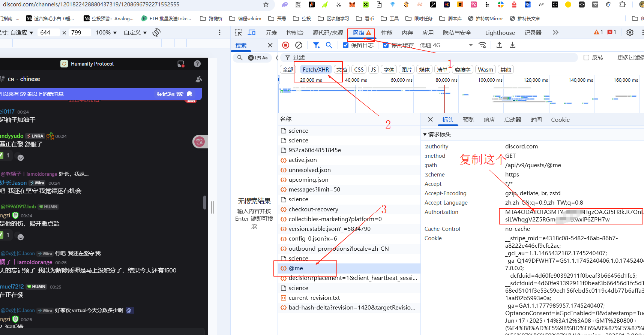644x335 pixels.
Task: Click the Discord chat scrollbar
Action: 205,202
